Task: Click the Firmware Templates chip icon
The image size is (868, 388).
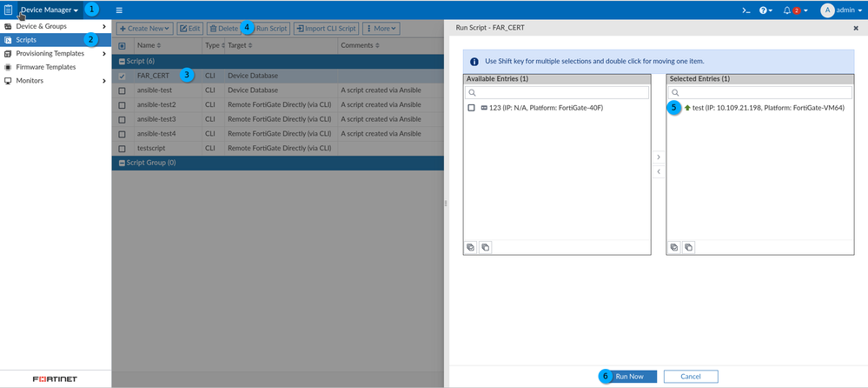Action: [8, 67]
